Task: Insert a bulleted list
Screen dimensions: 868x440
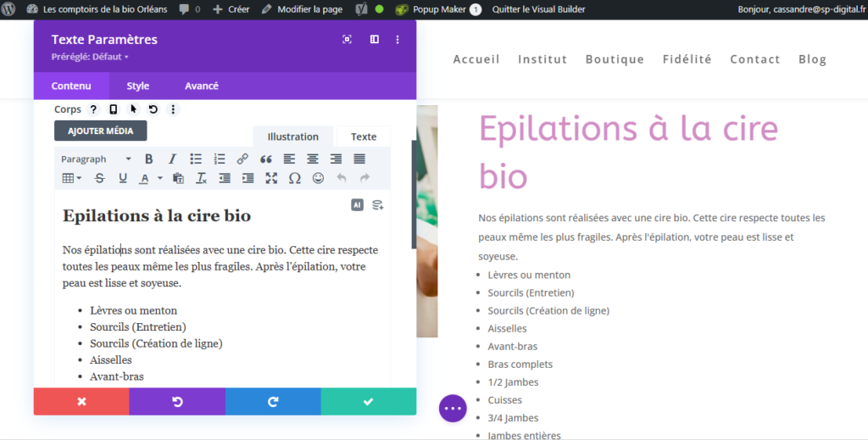Action: (x=196, y=159)
